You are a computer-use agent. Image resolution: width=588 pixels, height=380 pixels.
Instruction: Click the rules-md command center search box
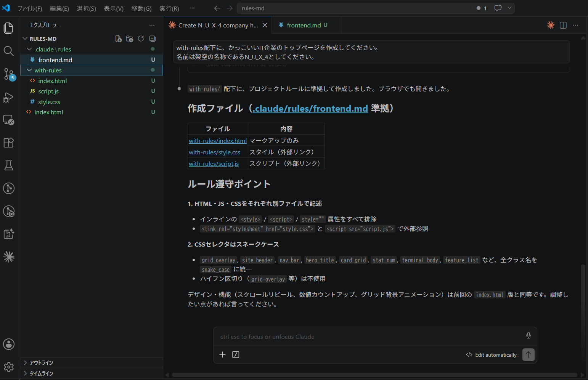click(x=355, y=8)
